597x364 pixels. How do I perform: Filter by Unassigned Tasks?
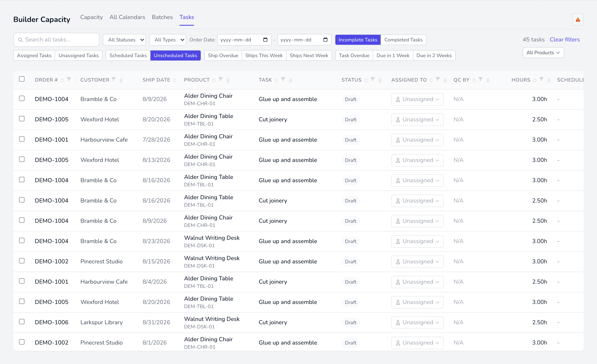point(79,55)
